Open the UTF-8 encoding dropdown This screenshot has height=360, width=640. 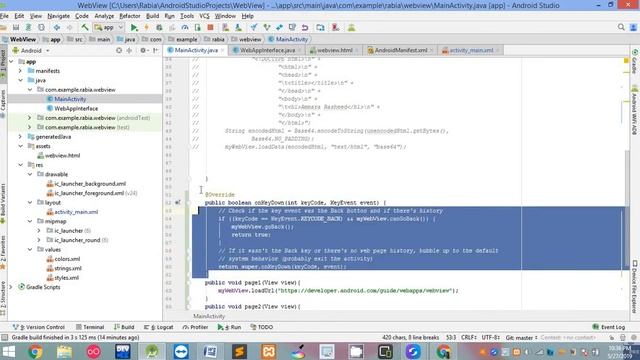click(491, 338)
